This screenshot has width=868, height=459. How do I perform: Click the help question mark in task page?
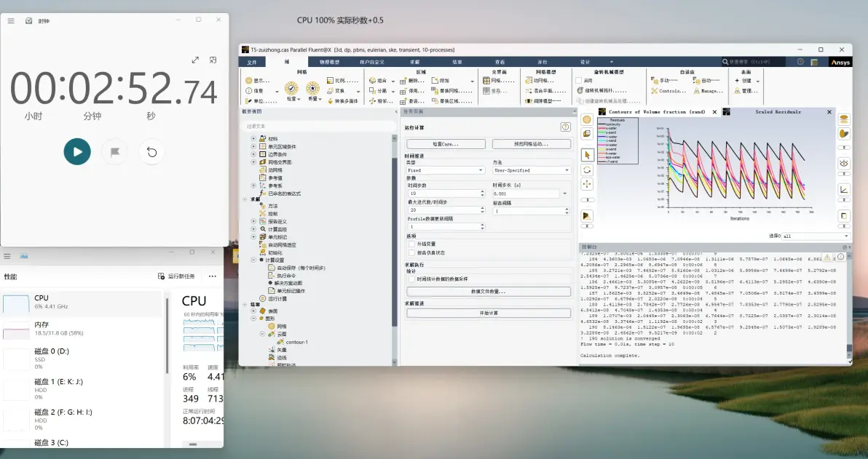click(565, 127)
